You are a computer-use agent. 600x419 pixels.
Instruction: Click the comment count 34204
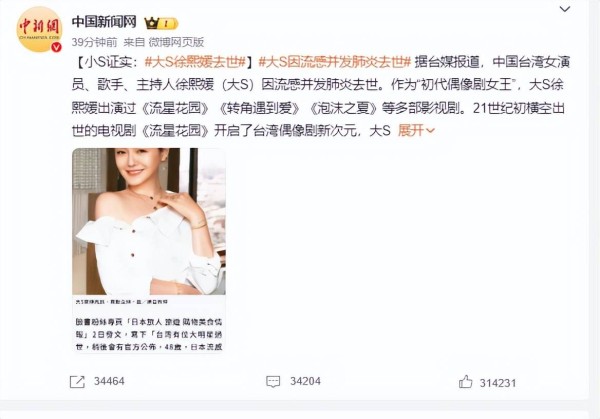pos(305,381)
